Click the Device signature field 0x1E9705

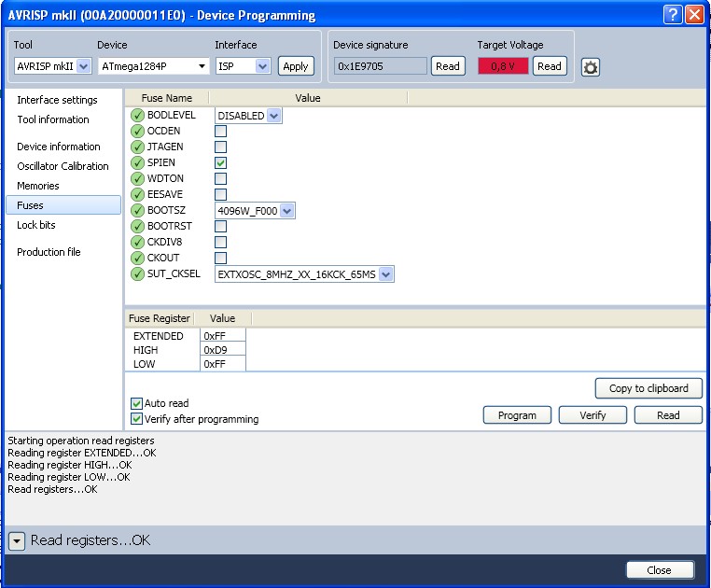tap(381, 66)
